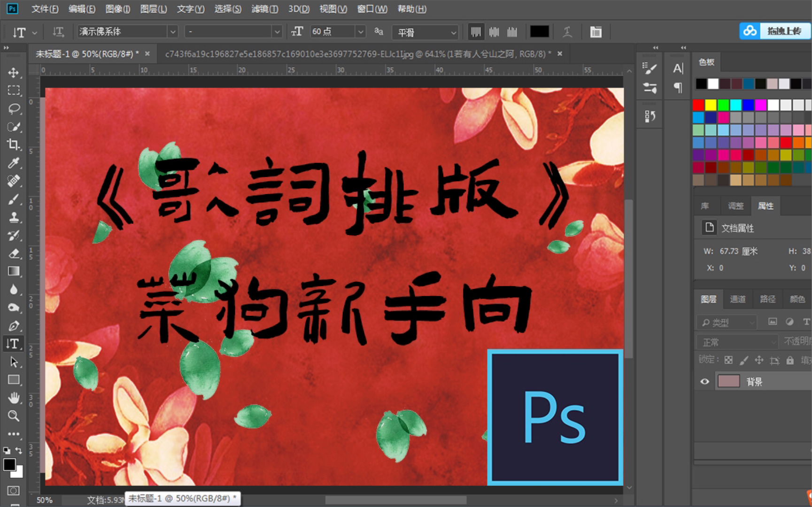This screenshot has height=507, width=812.
Task: Set bottom align text option
Action: 512,32
